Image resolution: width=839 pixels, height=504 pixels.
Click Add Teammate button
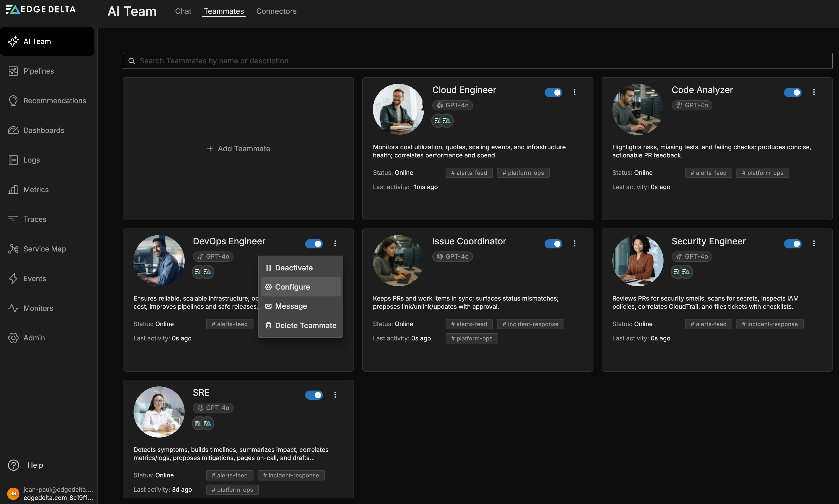coord(239,149)
